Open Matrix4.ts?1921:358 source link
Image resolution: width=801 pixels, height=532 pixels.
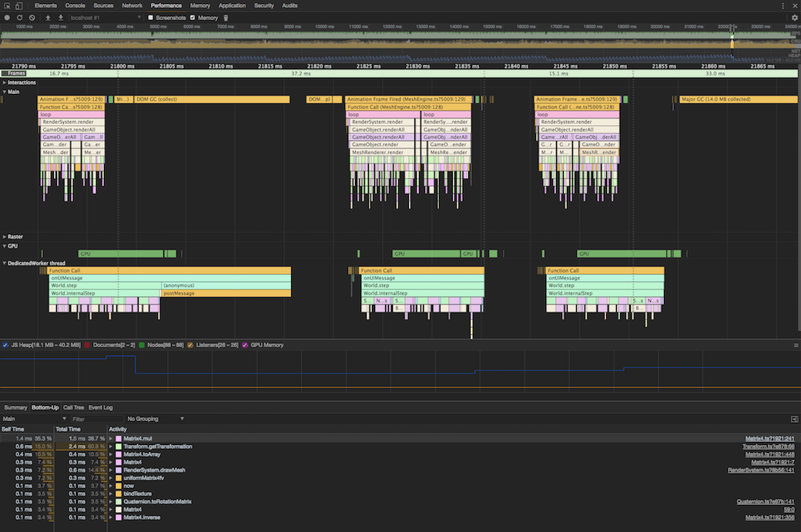[x=769, y=517]
